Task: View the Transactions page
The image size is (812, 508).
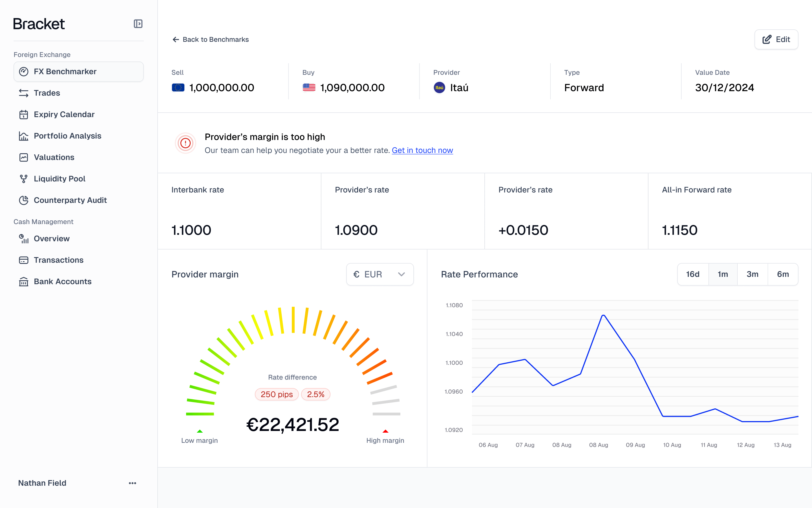Action: click(78, 260)
